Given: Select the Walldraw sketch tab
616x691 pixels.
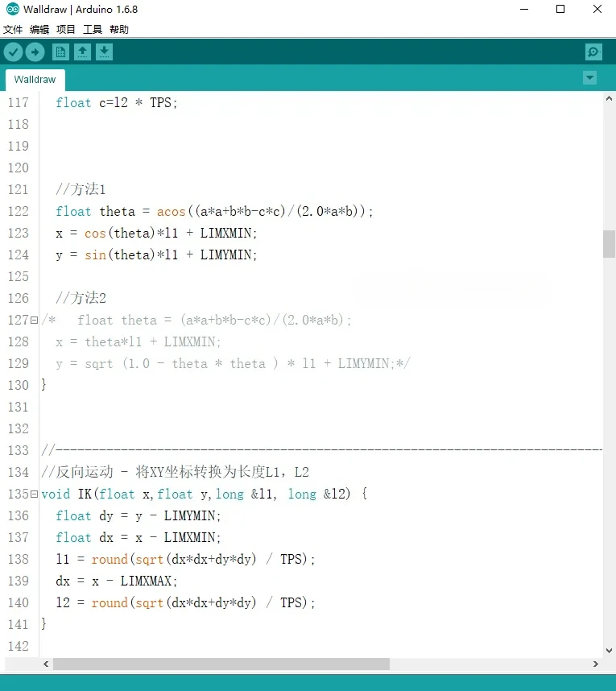Looking at the screenshot, I should [x=35, y=80].
